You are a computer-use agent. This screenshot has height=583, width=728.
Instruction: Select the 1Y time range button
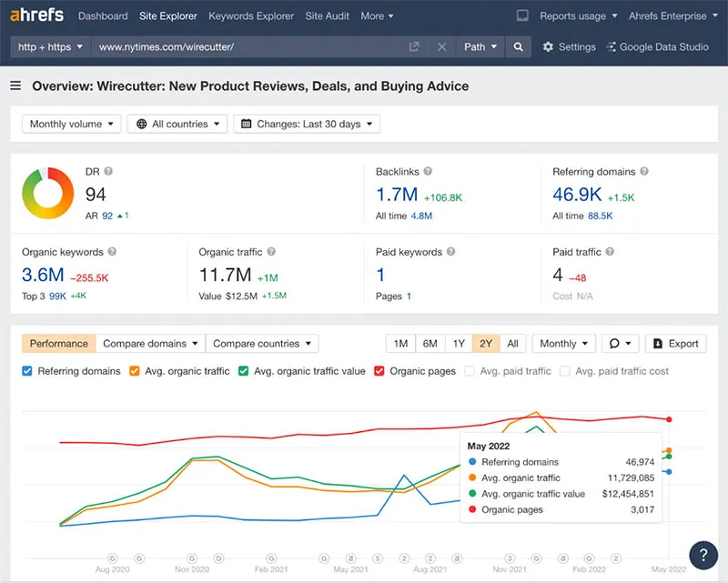458,344
